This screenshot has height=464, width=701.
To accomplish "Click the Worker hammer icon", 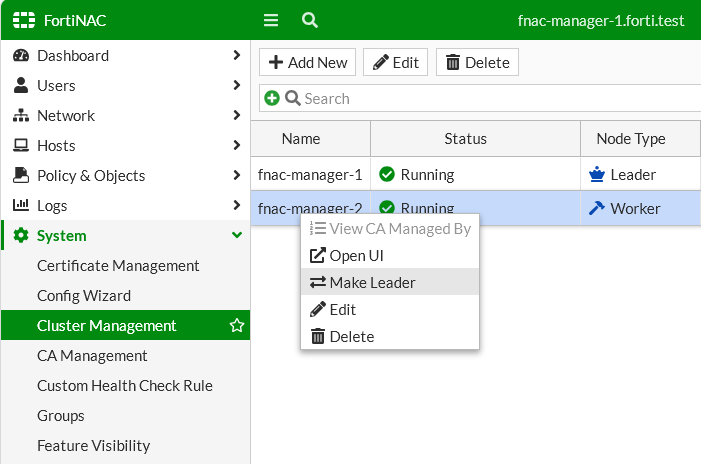I will (597, 208).
